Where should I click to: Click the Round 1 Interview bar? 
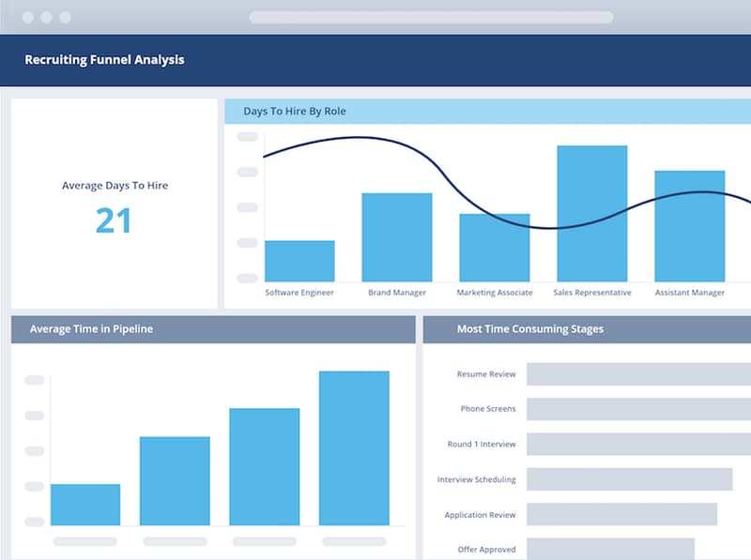click(638, 444)
